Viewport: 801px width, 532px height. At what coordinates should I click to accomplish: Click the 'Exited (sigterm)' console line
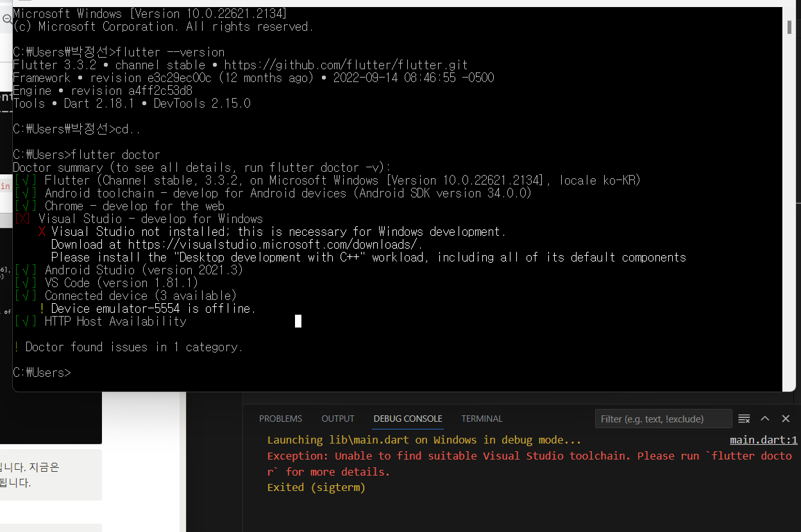pyautogui.click(x=316, y=487)
